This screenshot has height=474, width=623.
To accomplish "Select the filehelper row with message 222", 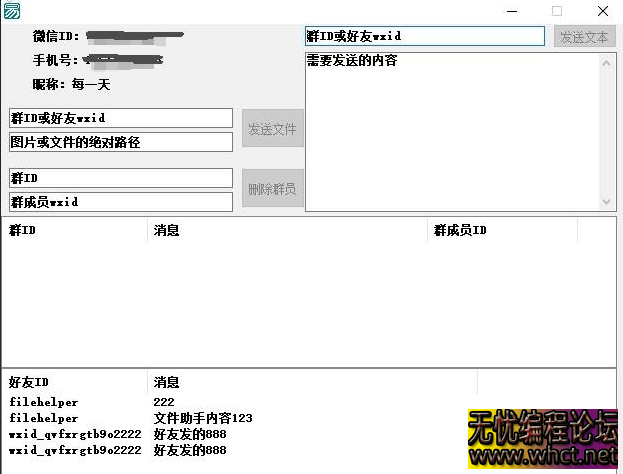I will pyautogui.click(x=238, y=402).
